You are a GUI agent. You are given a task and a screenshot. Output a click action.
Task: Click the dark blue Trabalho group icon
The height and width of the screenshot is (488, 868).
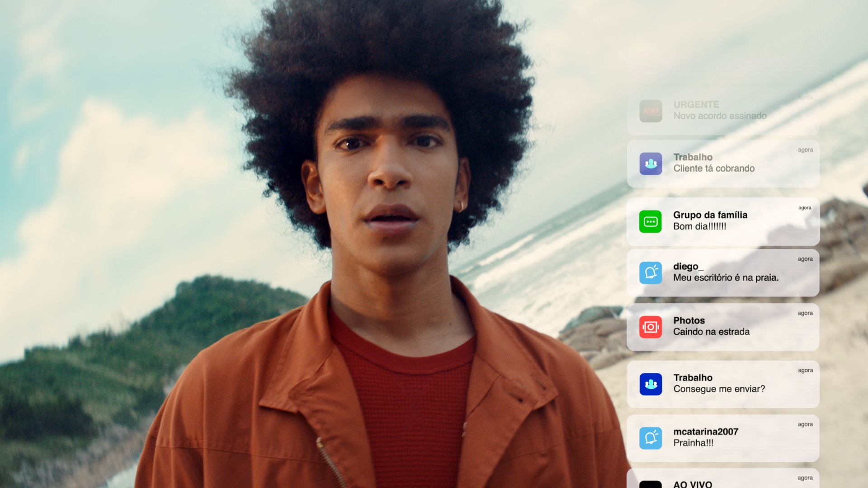click(651, 384)
